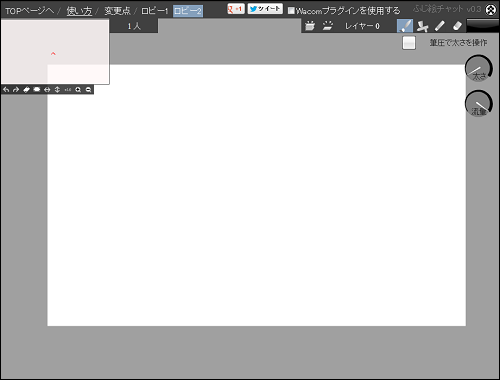The width and height of the screenshot is (500, 380).
Task: Click the round icon in the top-right corner
Action: click(491, 10)
